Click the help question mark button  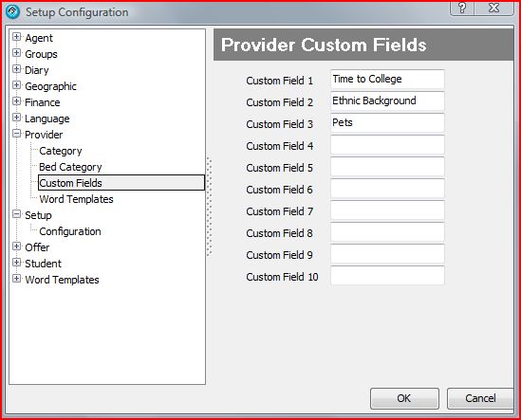coord(462,8)
